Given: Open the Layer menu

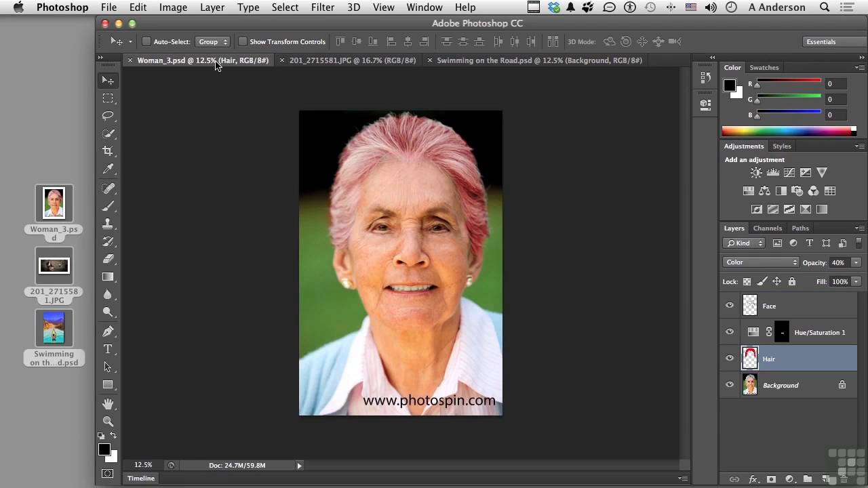Looking at the screenshot, I should point(212,7).
